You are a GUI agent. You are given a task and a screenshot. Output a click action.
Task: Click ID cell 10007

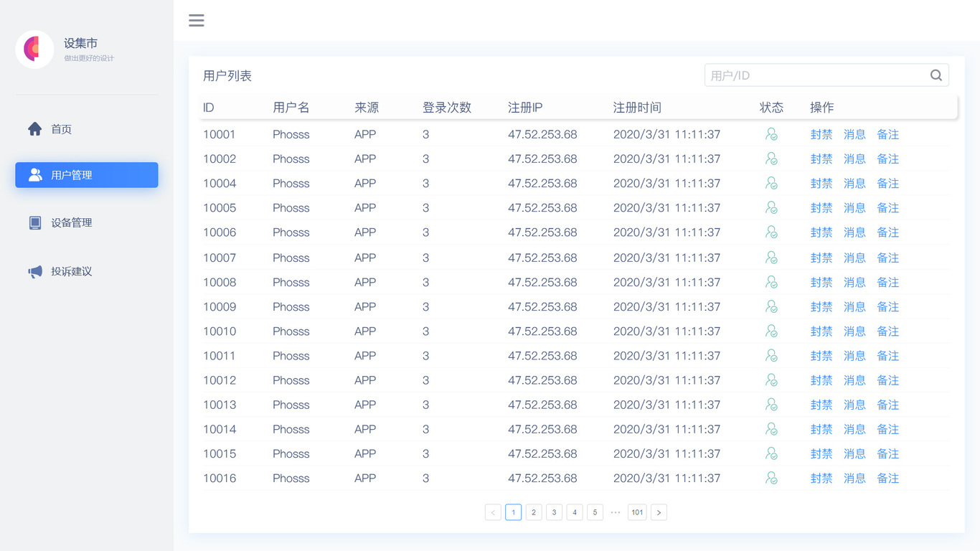point(220,258)
